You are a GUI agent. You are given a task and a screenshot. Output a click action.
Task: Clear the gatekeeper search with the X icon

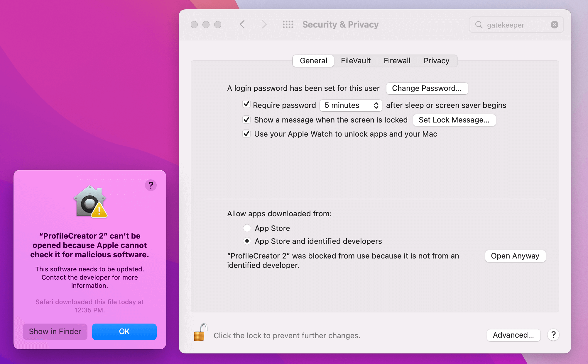554,25
